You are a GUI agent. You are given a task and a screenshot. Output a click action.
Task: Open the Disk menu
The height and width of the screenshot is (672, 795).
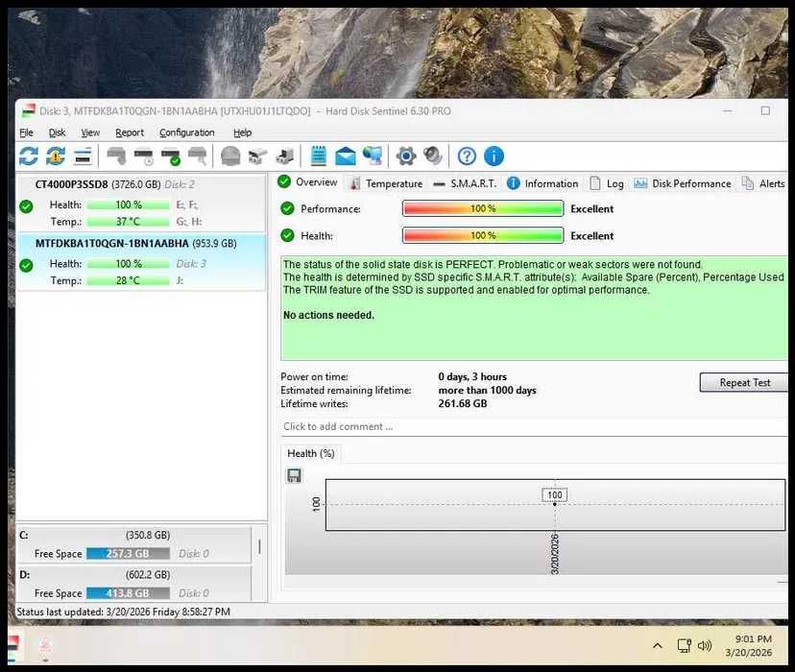pyautogui.click(x=58, y=132)
